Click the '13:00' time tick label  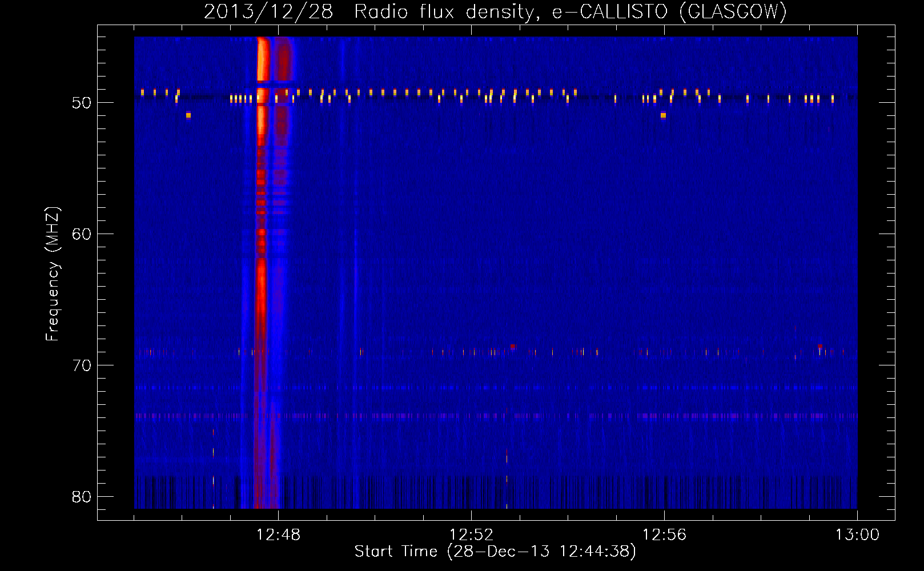pos(857,535)
